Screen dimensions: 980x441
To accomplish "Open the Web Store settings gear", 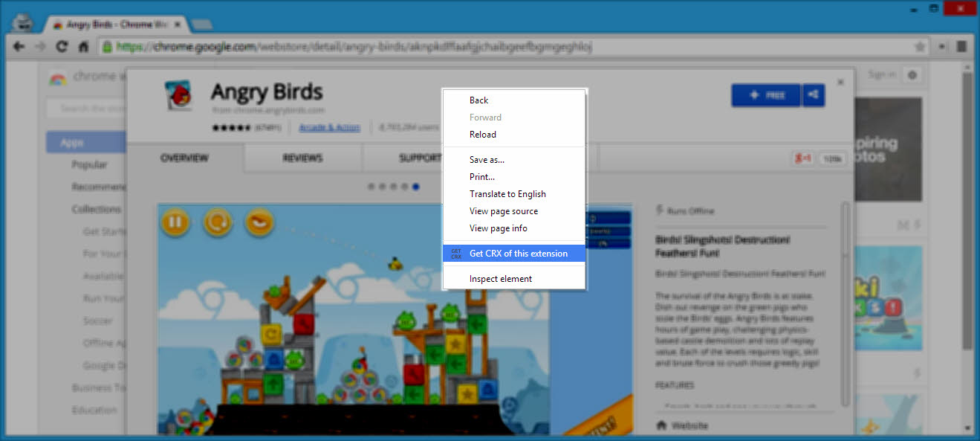I will click(912, 75).
